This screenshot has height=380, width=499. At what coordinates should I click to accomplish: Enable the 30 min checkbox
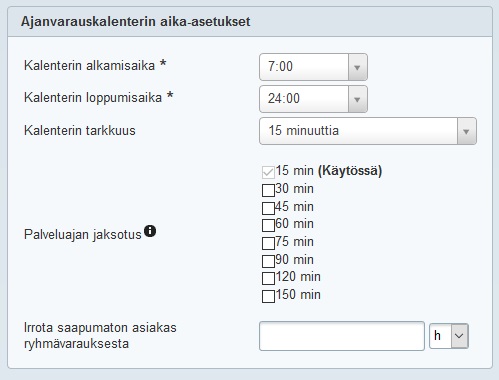268,190
